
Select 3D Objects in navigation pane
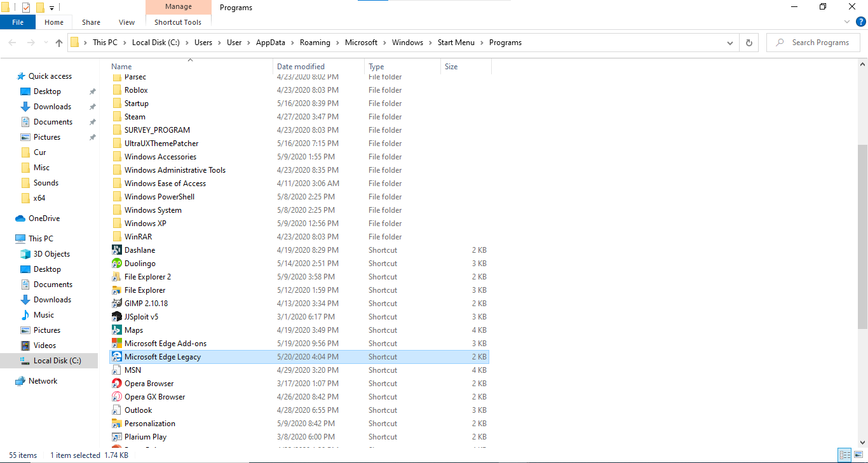(51, 254)
